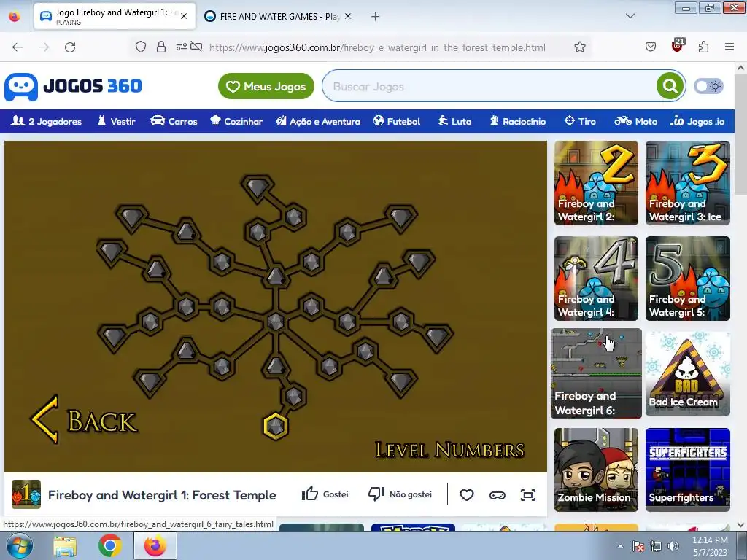
Task: Click the site permissions icon in the address bar
Action: coord(182,47)
